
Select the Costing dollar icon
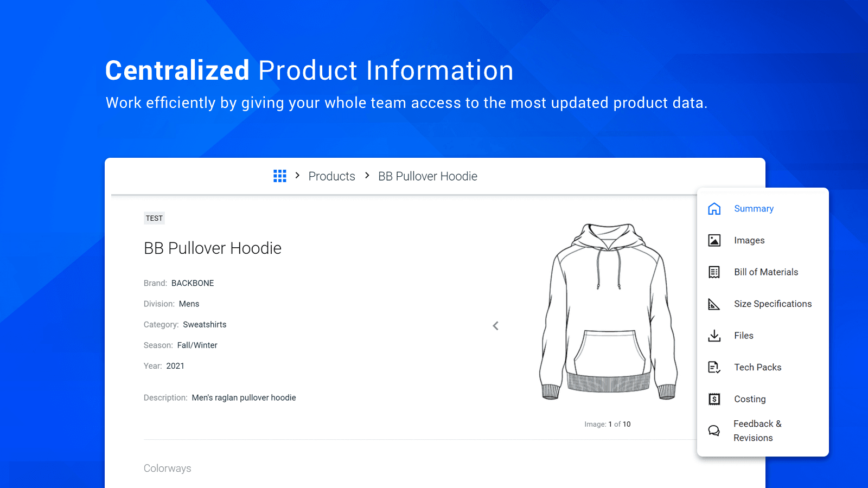(x=714, y=399)
